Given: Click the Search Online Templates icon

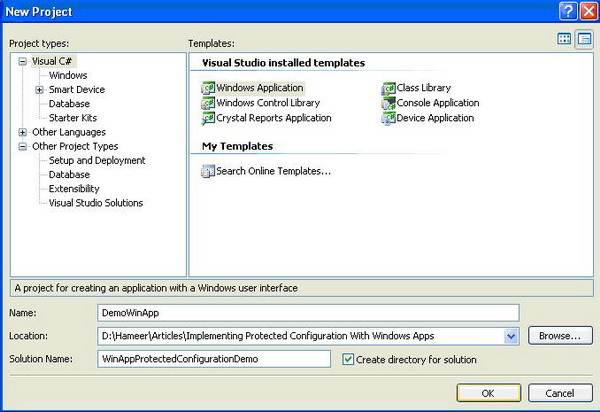Looking at the screenshot, I should point(208,171).
